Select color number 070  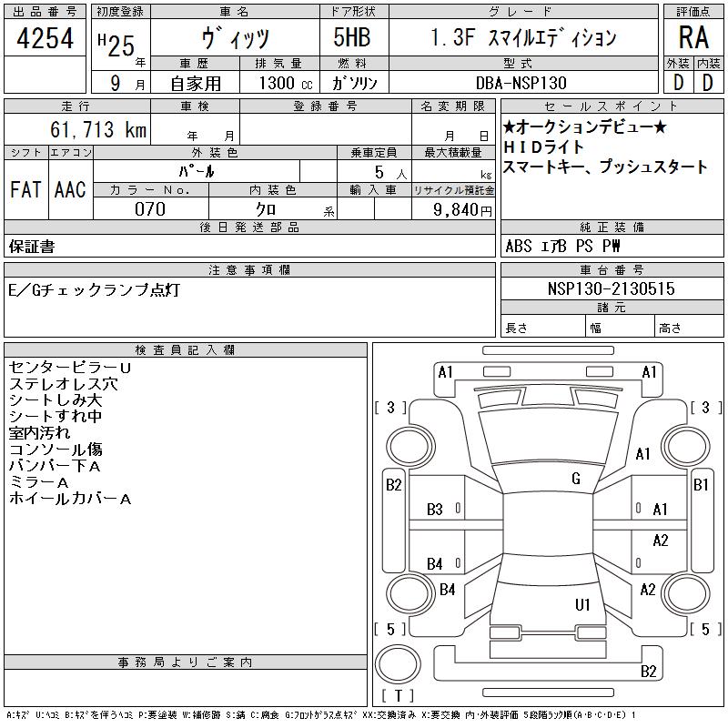150,209
